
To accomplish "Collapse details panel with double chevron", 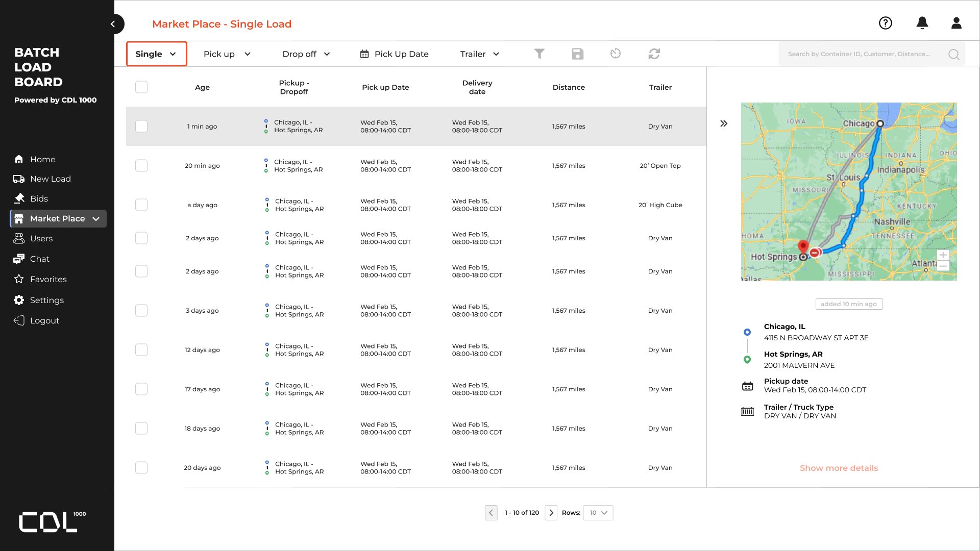I will [724, 123].
